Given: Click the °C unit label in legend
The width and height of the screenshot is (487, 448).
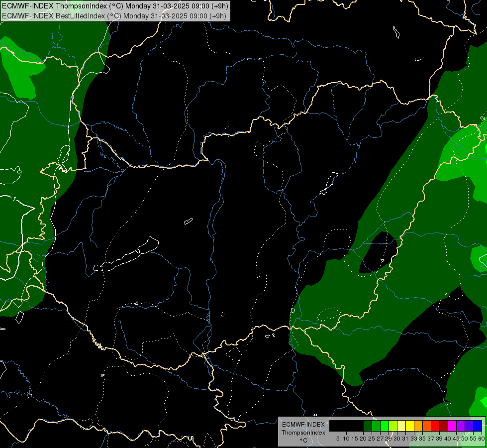Looking at the screenshot, I should pos(304,441).
